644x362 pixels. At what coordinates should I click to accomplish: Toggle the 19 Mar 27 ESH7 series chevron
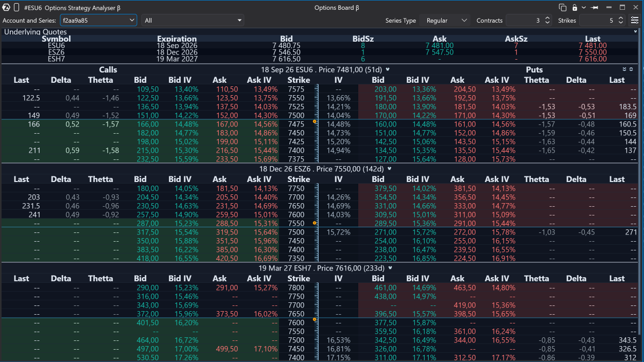pyautogui.click(x=390, y=268)
